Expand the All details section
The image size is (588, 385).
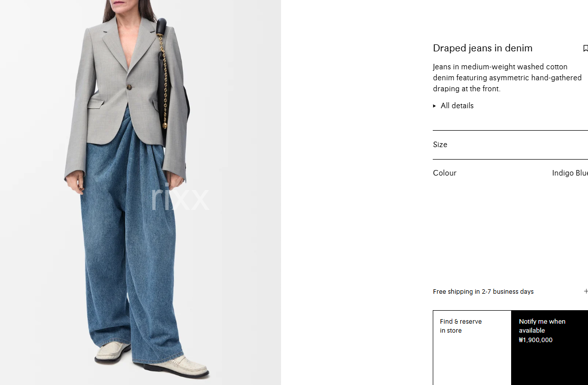tap(453, 106)
